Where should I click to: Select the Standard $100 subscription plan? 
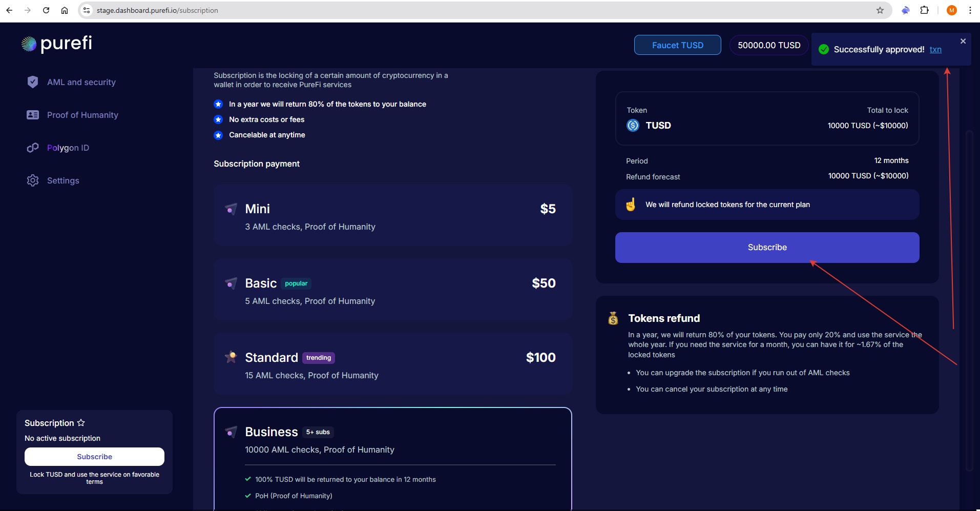392,364
